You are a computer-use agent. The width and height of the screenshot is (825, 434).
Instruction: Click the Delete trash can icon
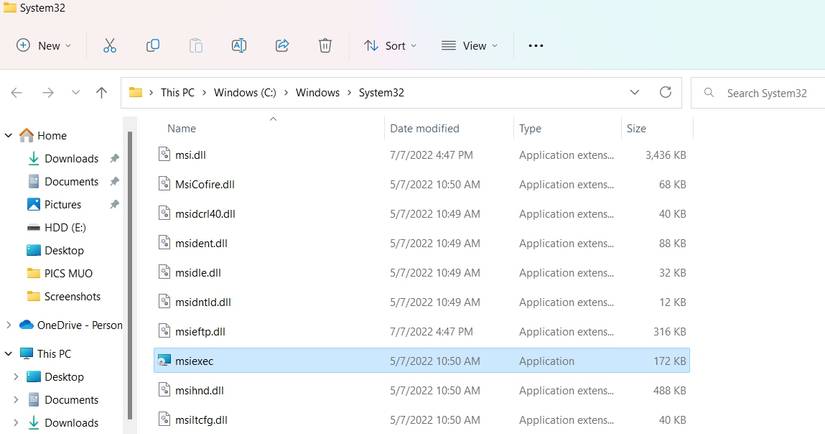[325, 46]
